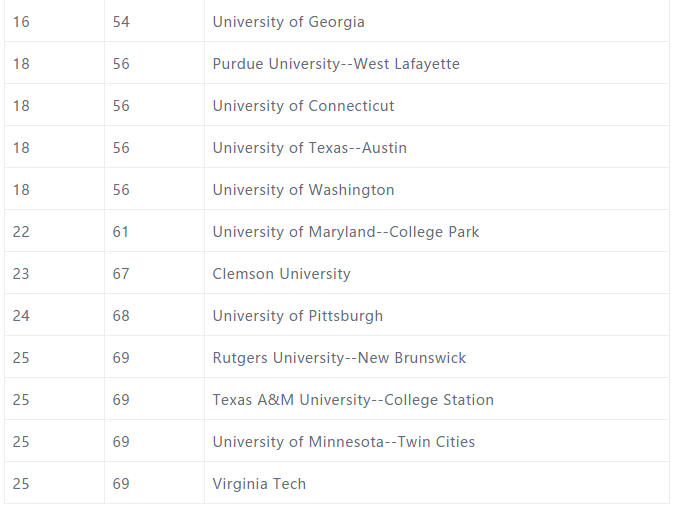
Task: Click the University of Georgia cell
Action: [437, 21]
